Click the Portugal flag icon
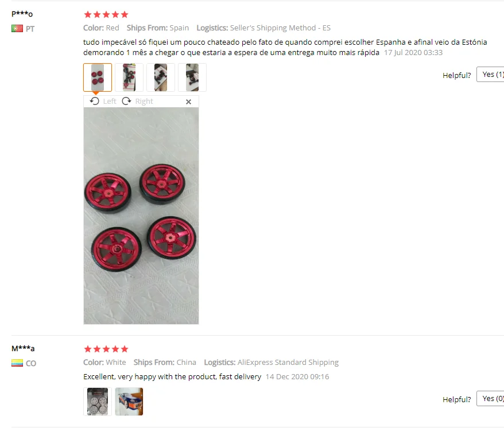Image resolution: width=504 pixels, height=428 pixels. pos(17,29)
